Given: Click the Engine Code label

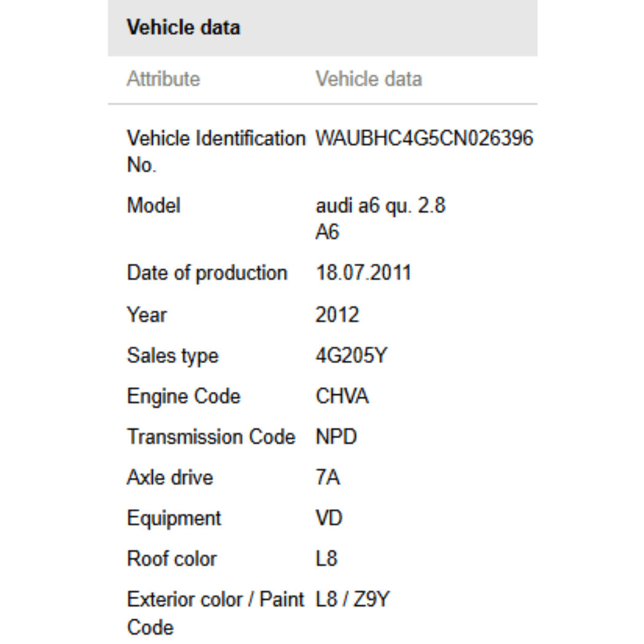Looking at the screenshot, I should [x=183, y=396].
